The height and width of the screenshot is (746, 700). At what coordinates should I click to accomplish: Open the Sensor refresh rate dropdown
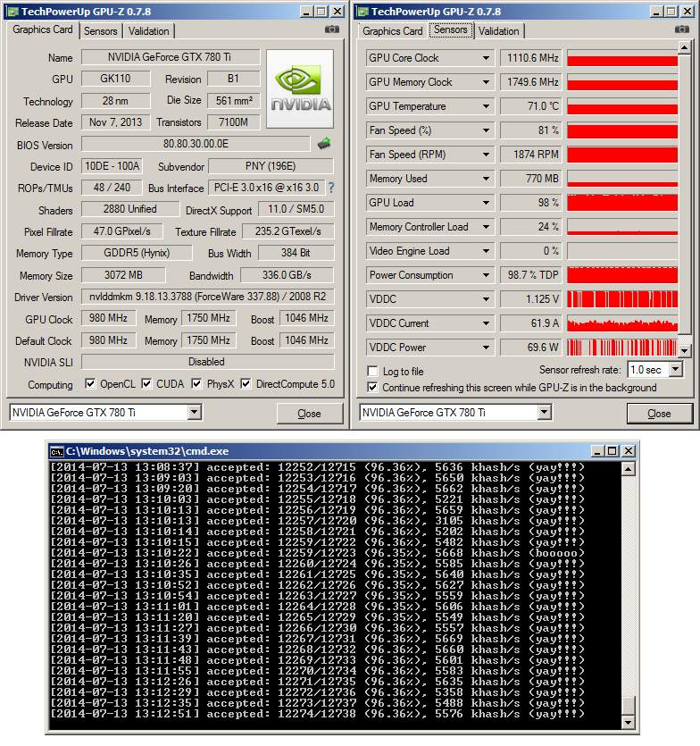pyautogui.click(x=676, y=369)
